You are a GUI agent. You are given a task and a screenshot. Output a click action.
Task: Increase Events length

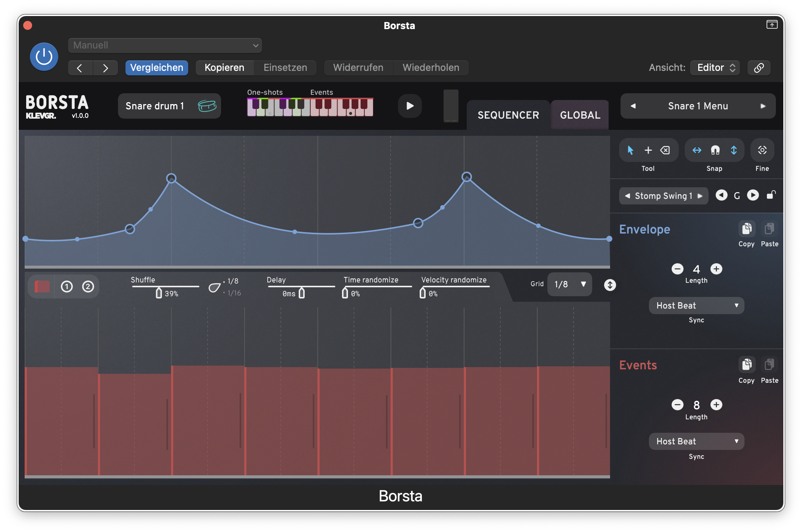pos(716,405)
